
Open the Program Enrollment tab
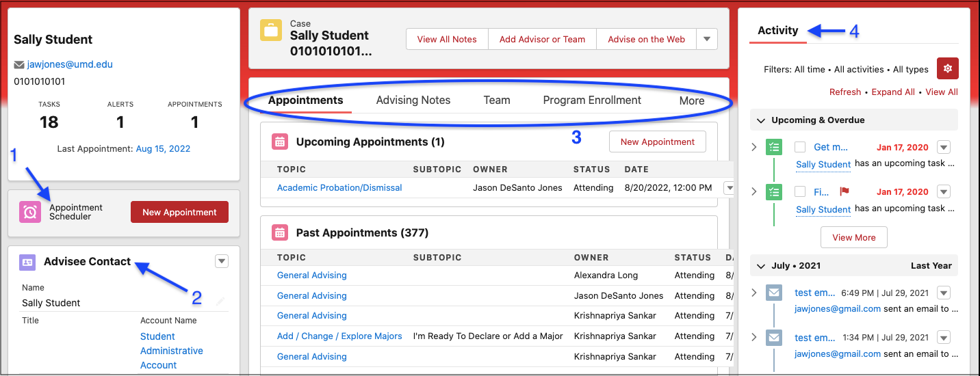click(x=592, y=100)
